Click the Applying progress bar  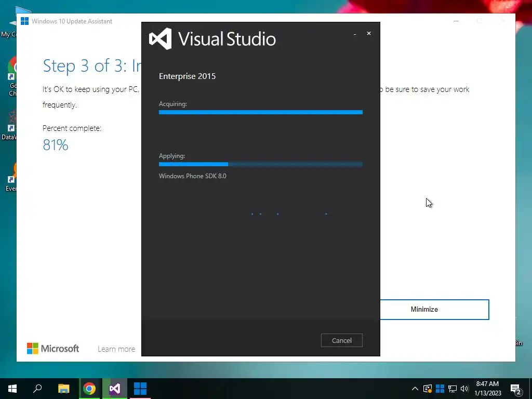point(261,164)
